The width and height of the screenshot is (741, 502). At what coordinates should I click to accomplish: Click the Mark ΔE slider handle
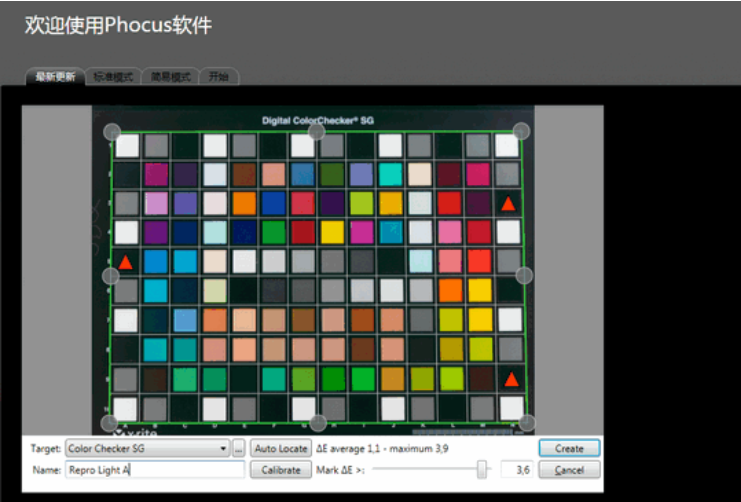tap(482, 469)
